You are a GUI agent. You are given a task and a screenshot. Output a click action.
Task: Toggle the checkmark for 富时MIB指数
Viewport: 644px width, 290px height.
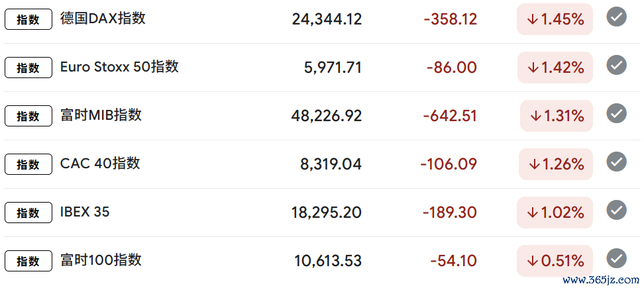pyautogui.click(x=616, y=114)
